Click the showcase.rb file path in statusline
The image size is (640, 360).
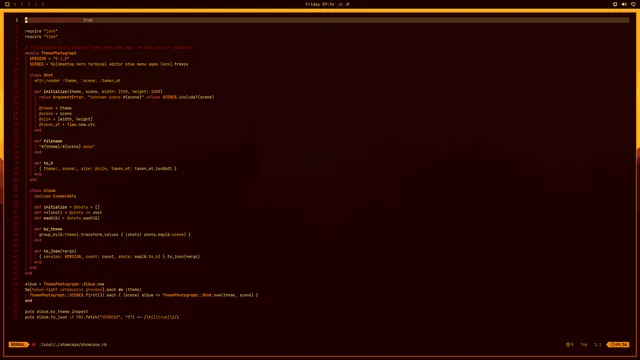[x=73, y=344]
